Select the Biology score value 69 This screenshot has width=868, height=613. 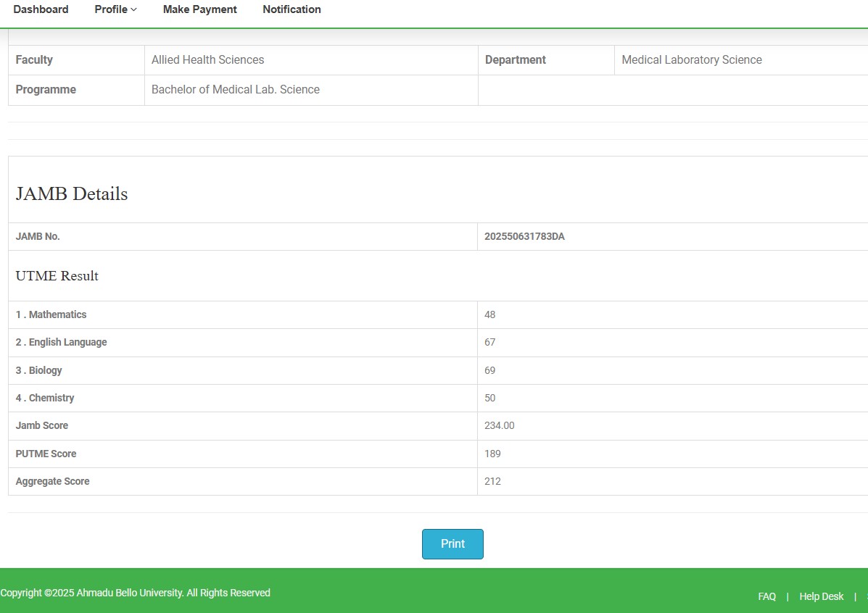[x=490, y=370]
